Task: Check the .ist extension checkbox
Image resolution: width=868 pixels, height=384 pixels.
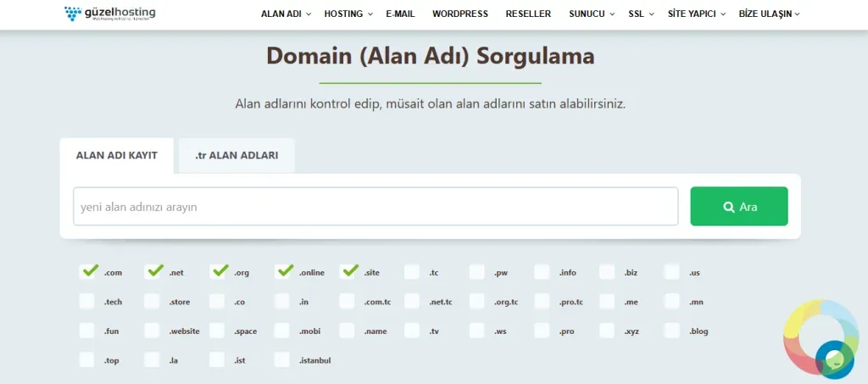Action: tap(217, 360)
